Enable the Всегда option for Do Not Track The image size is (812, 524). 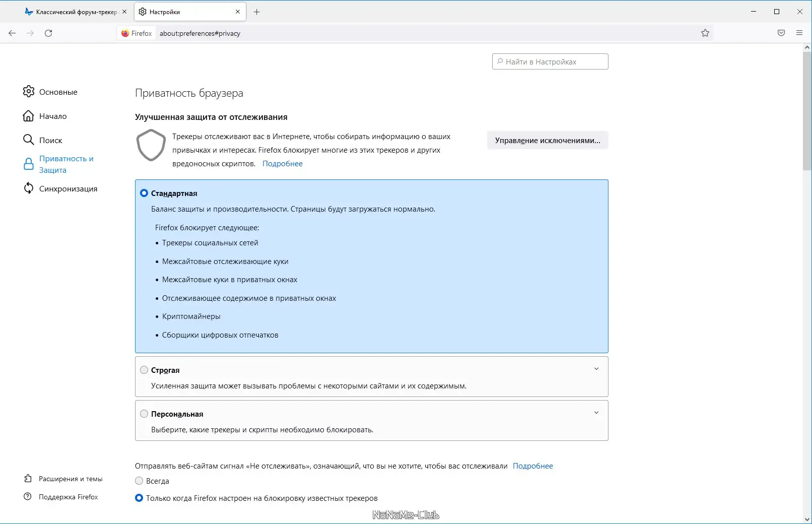tap(138, 481)
